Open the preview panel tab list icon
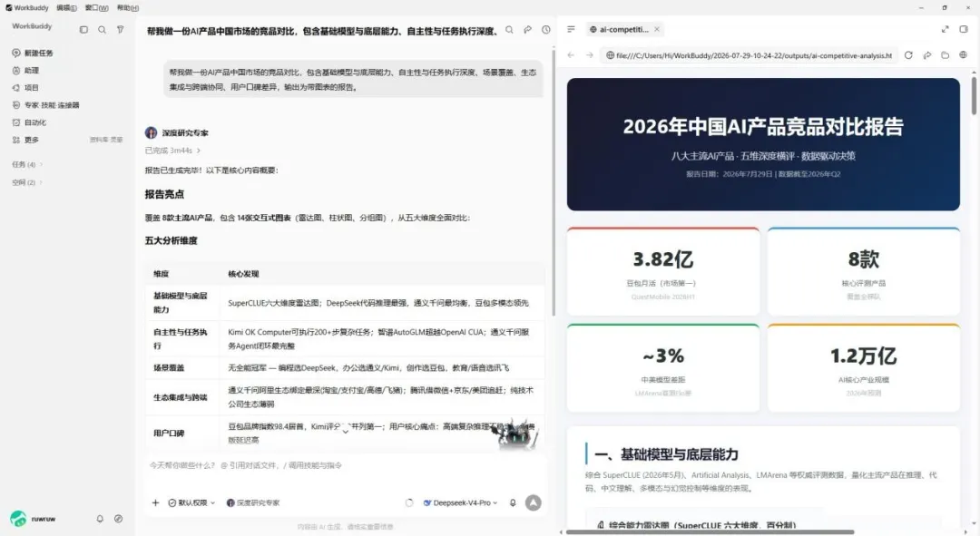Image resolution: width=980 pixels, height=536 pixels. click(x=571, y=29)
